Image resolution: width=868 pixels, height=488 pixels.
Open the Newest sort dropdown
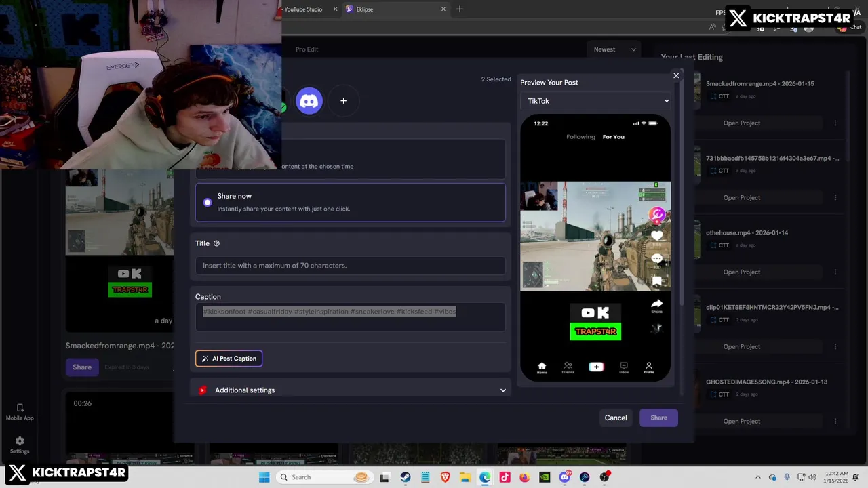(x=615, y=49)
